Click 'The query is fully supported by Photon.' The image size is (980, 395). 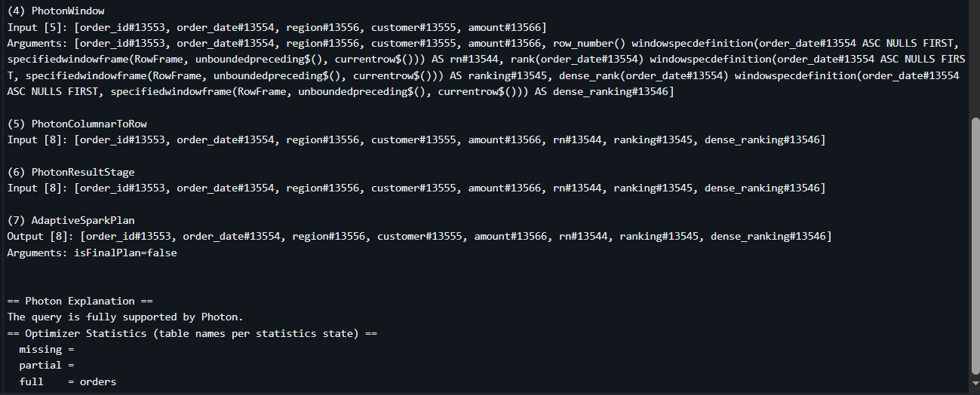pyautogui.click(x=125, y=317)
